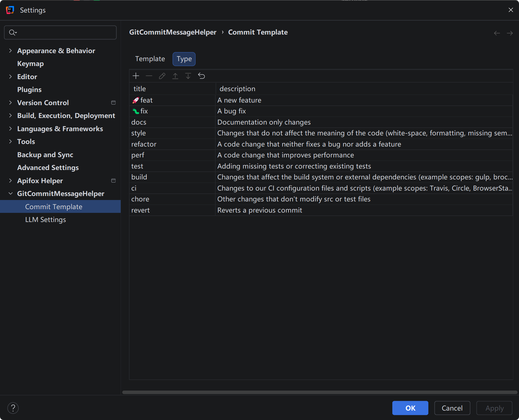Click the description column header
Image resolution: width=519 pixels, height=420 pixels.
[364, 89]
